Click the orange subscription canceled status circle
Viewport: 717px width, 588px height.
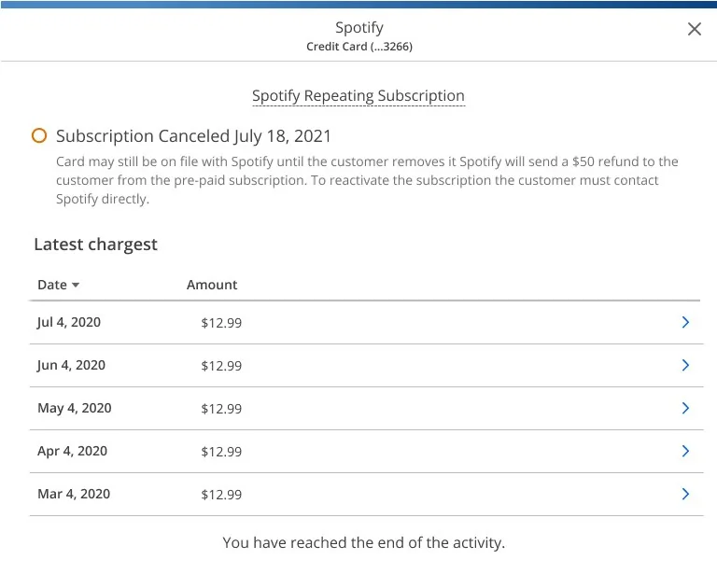[x=39, y=135]
